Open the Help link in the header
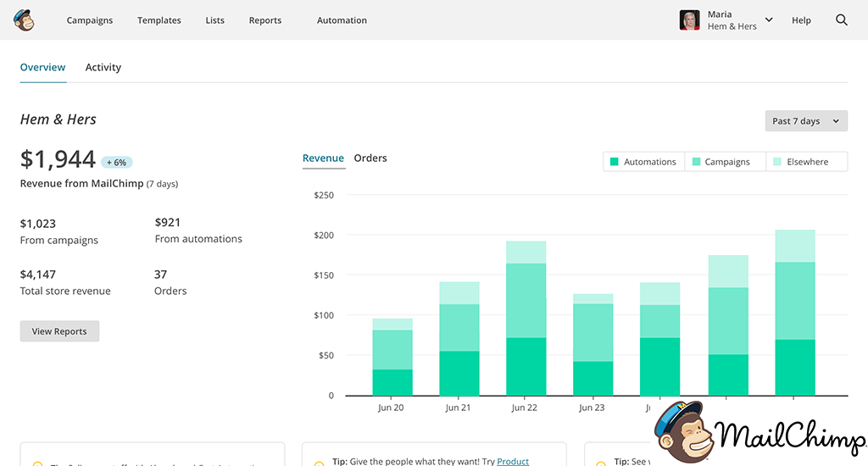Image resolution: width=868 pixels, height=466 pixels. (x=801, y=20)
